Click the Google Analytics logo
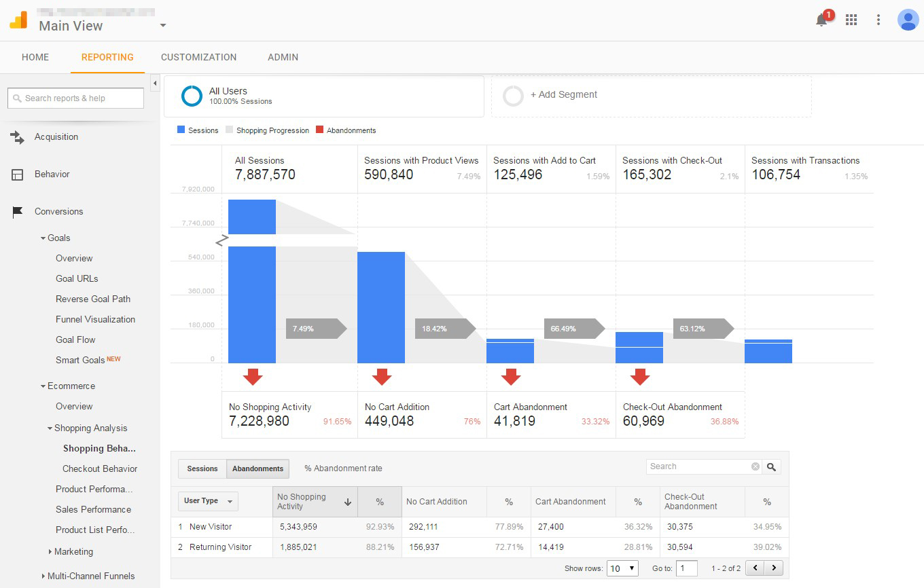Viewport: 924px width, 588px height. coord(17,19)
